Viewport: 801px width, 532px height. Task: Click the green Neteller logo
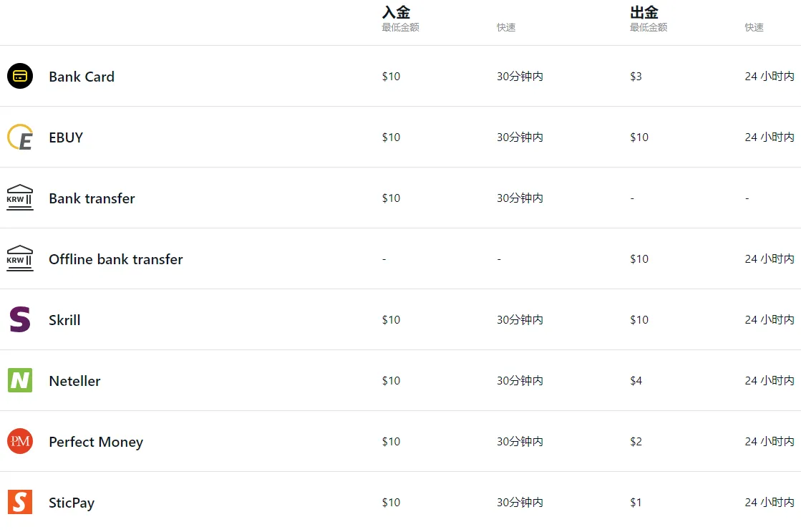coord(20,380)
